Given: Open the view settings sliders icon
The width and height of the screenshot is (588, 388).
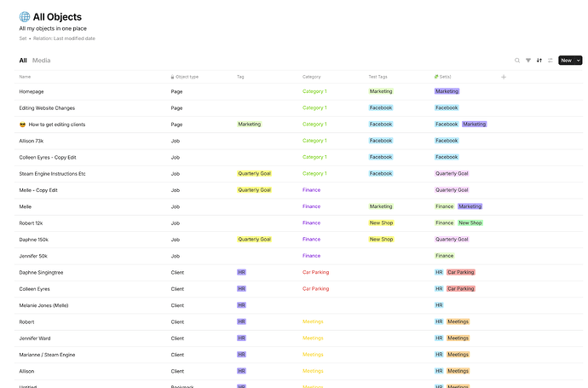Looking at the screenshot, I should point(551,61).
